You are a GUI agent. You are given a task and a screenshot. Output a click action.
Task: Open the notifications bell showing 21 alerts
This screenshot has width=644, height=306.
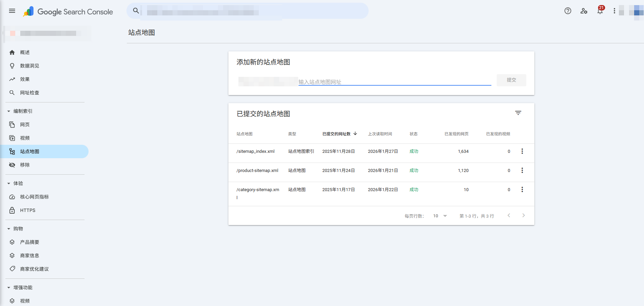coord(600,11)
